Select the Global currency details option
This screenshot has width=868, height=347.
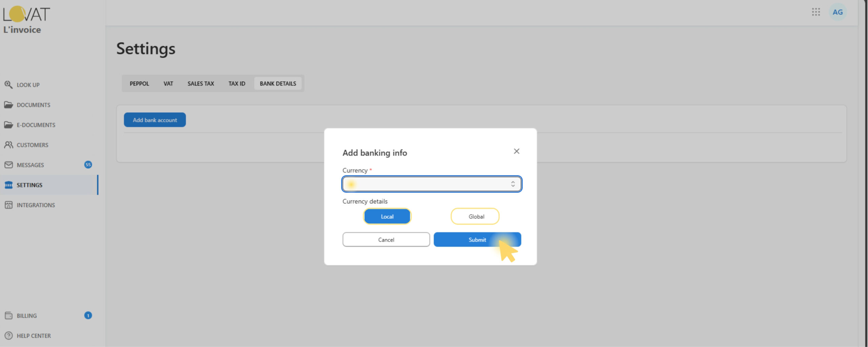click(x=475, y=217)
